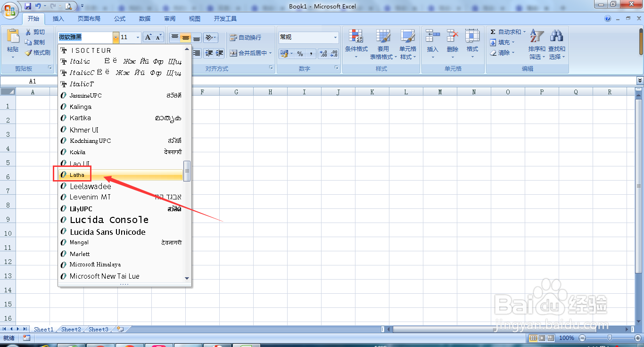Open 条件格式 conditional formatting menu
The width and height of the screenshot is (644, 347).
356,44
